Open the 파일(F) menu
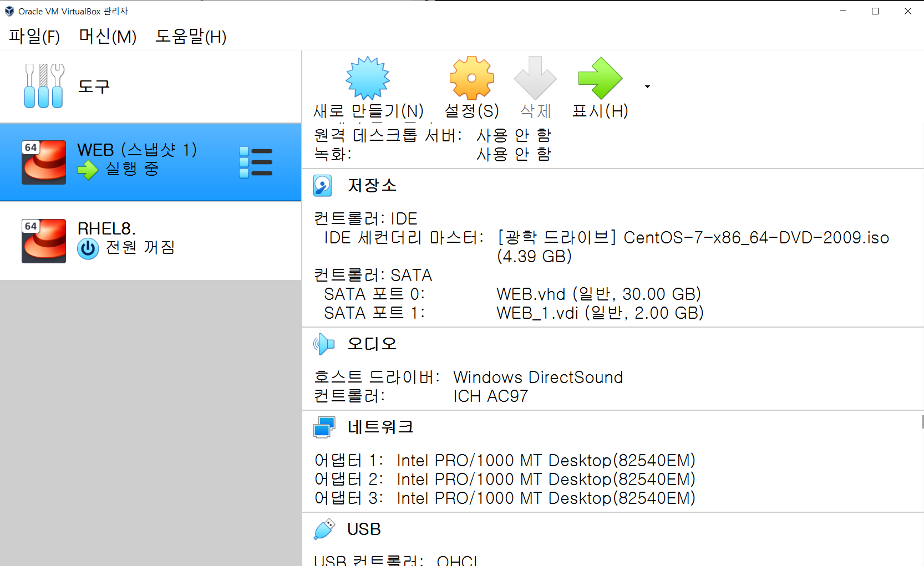 pyautogui.click(x=34, y=37)
